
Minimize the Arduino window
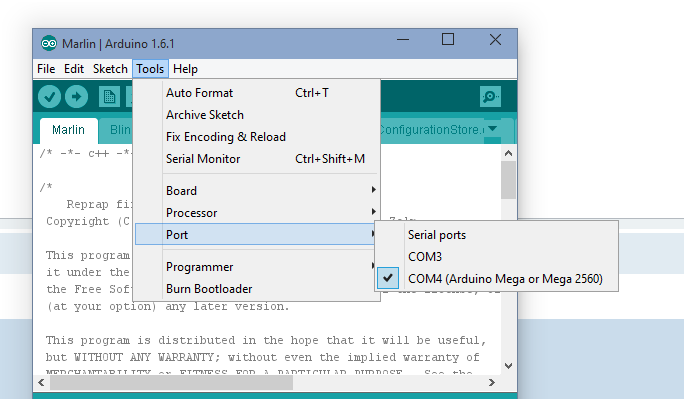tap(403, 40)
